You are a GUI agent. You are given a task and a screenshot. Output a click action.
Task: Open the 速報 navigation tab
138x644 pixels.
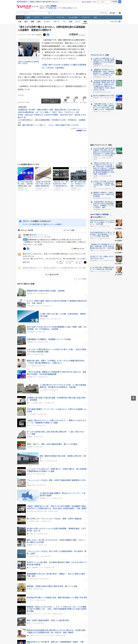(x=28, y=17)
